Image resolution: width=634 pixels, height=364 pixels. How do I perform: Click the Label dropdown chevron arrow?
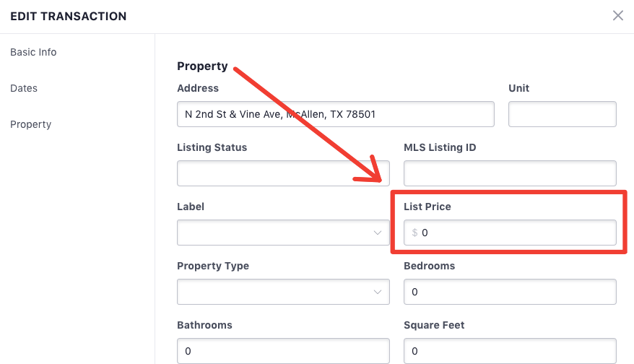coord(378,233)
